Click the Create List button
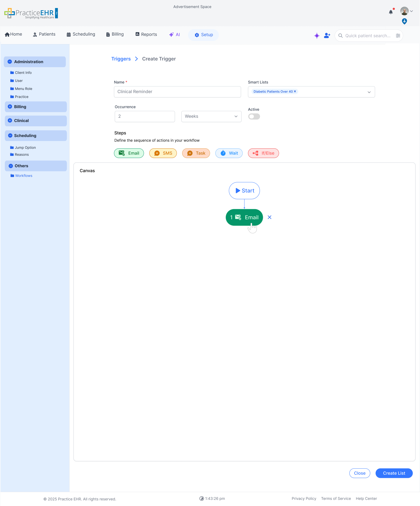This screenshot has width=420, height=506. (394, 473)
